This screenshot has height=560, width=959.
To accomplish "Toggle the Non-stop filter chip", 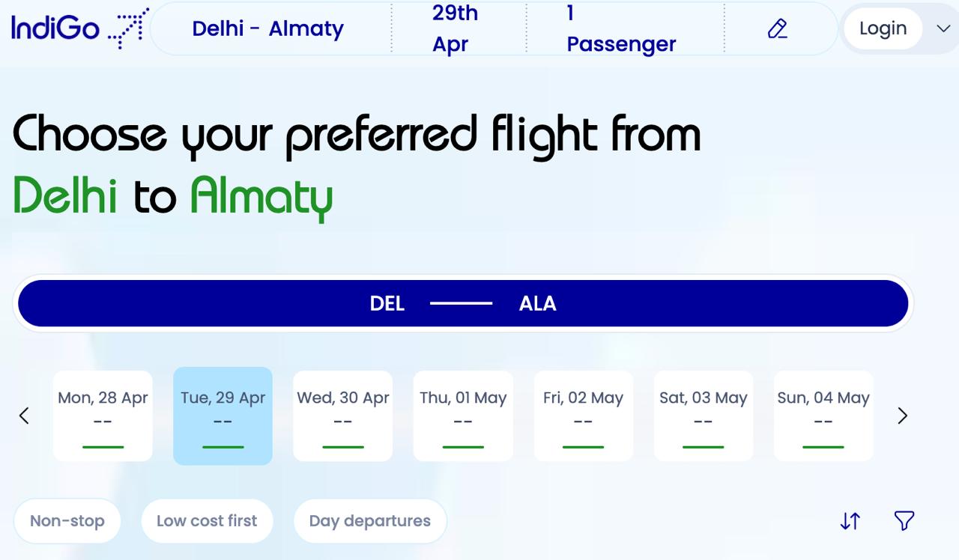I will point(67,521).
